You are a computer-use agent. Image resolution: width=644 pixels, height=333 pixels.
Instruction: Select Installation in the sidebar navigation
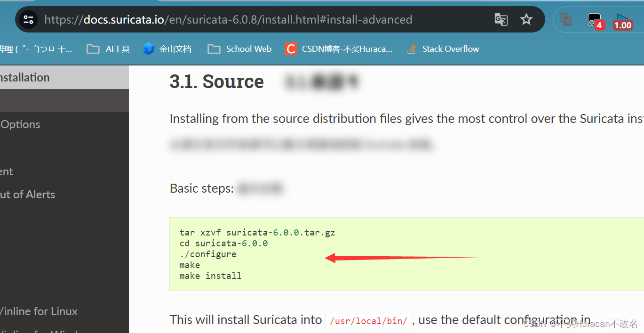point(24,77)
